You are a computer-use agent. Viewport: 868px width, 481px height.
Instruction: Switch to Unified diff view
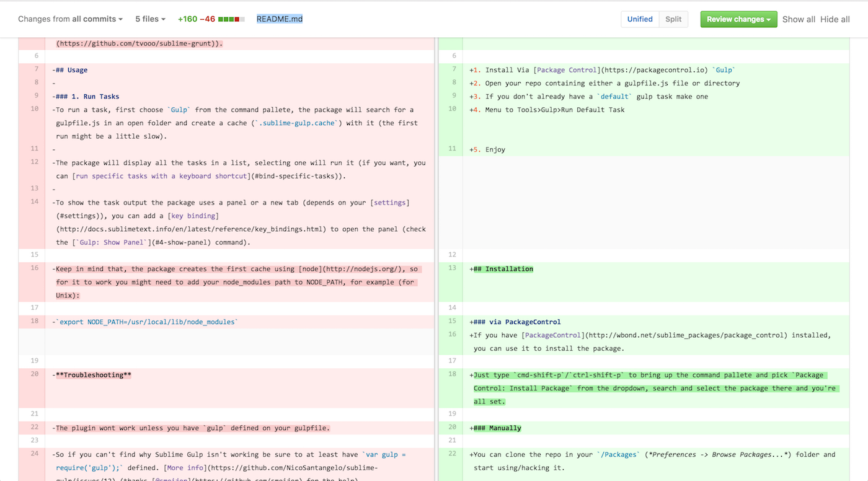(x=640, y=19)
